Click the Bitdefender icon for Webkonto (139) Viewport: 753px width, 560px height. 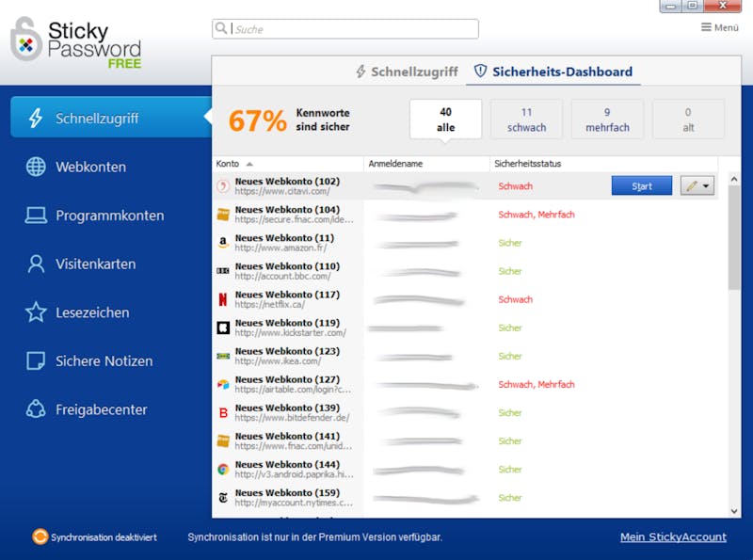pos(223,412)
